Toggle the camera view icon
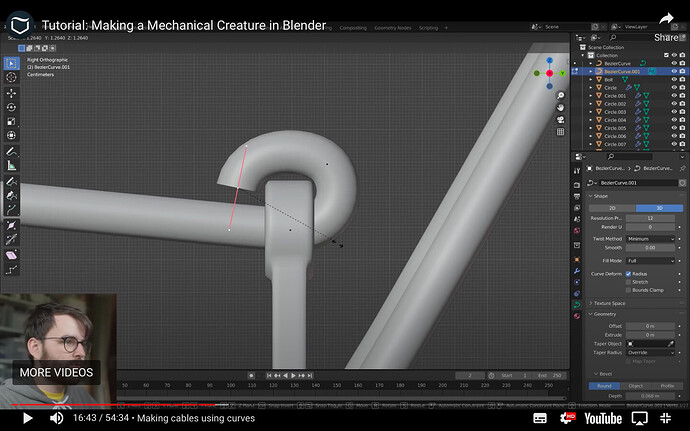690x431 pixels. [560, 120]
